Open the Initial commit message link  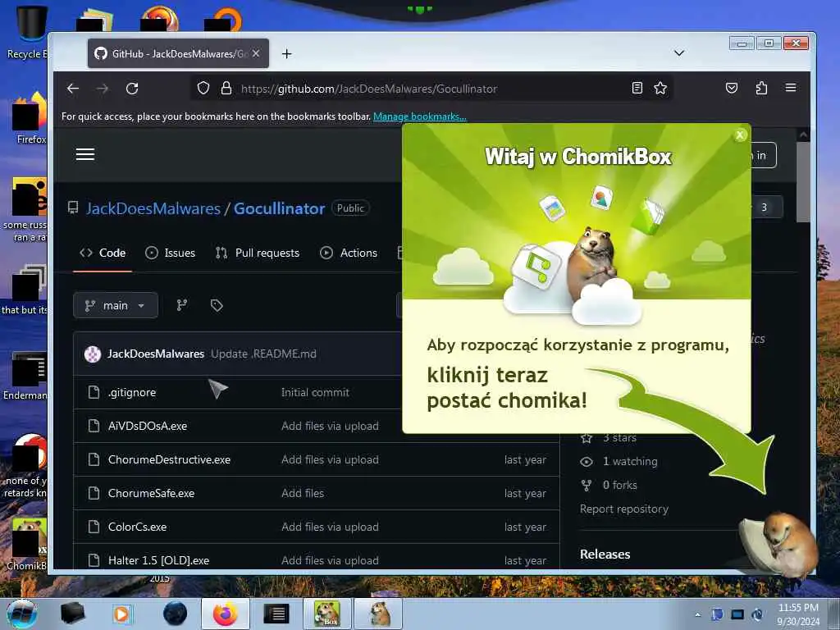315,392
